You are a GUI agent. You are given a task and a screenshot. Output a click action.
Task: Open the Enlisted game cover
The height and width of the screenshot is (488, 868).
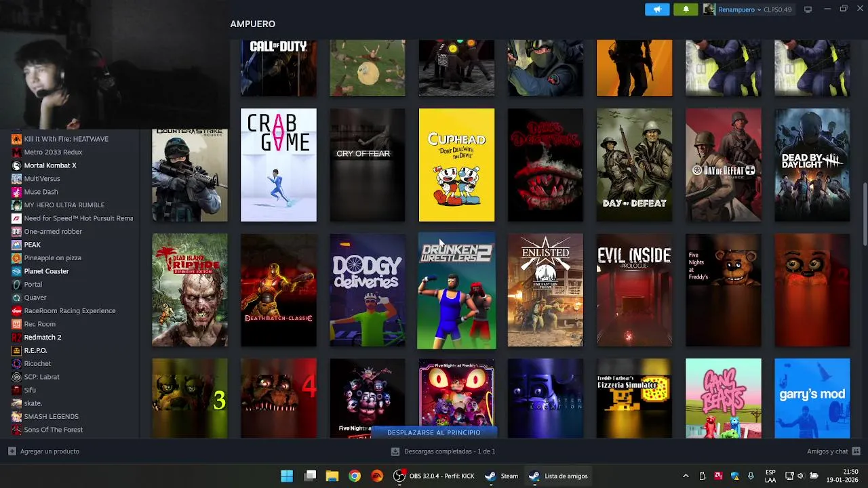545,290
